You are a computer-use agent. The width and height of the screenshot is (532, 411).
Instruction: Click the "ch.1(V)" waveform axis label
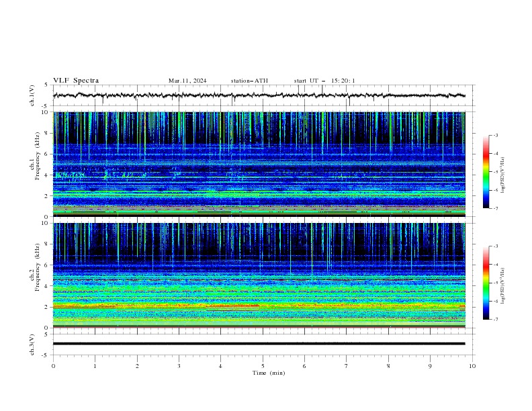(32, 95)
